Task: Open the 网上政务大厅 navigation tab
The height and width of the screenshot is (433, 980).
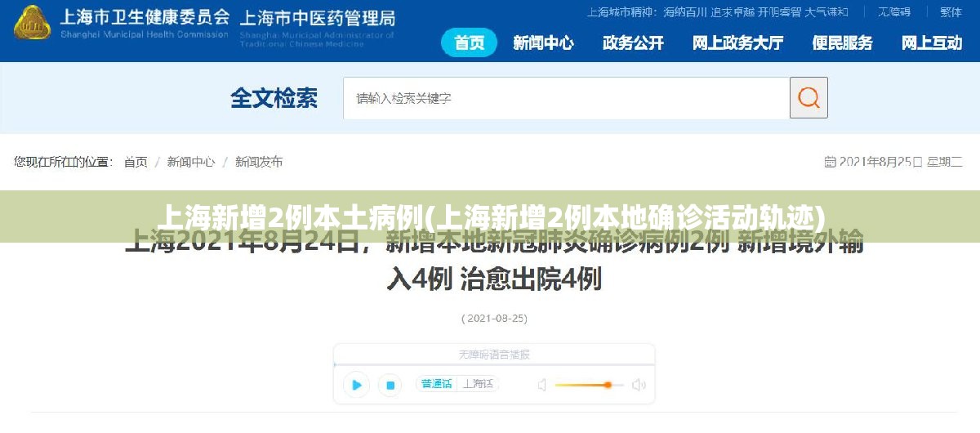Action: 737,42
